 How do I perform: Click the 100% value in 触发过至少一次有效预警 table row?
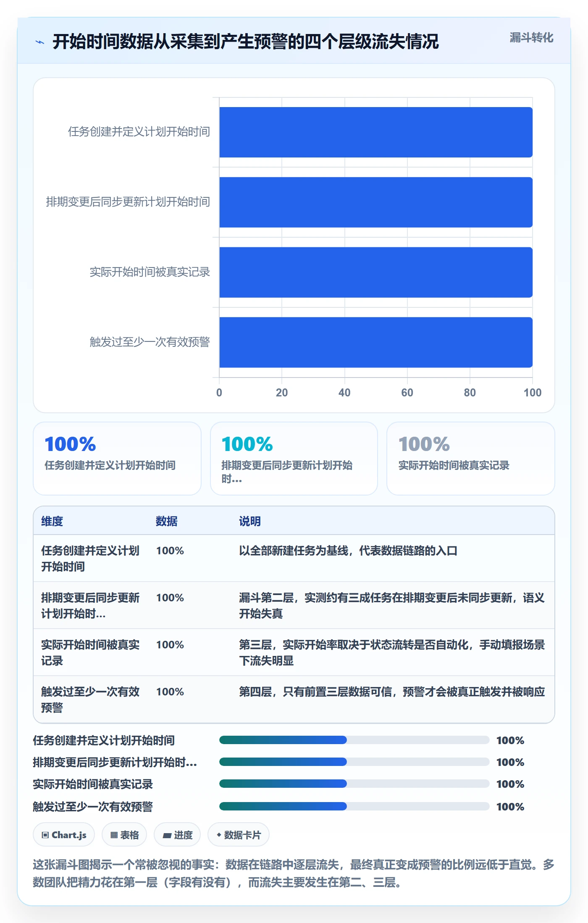point(170,692)
